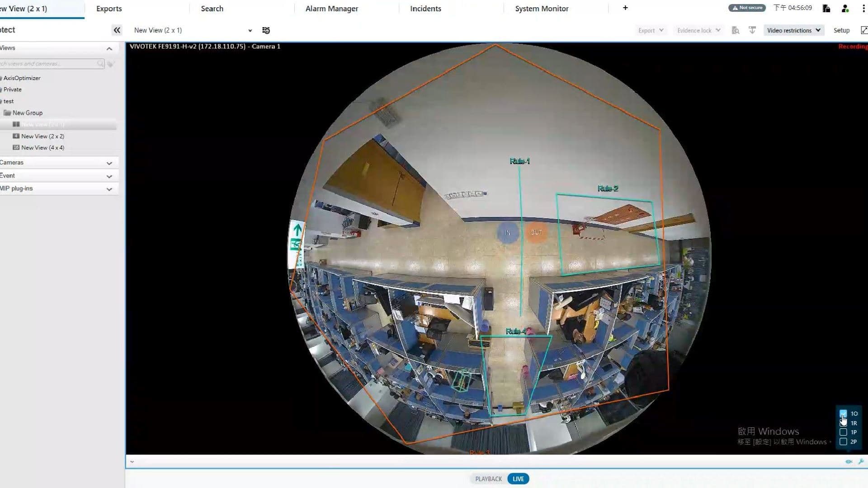Screen dimensions: 868x488
Task: Click the Setup button
Action: tap(841, 30)
